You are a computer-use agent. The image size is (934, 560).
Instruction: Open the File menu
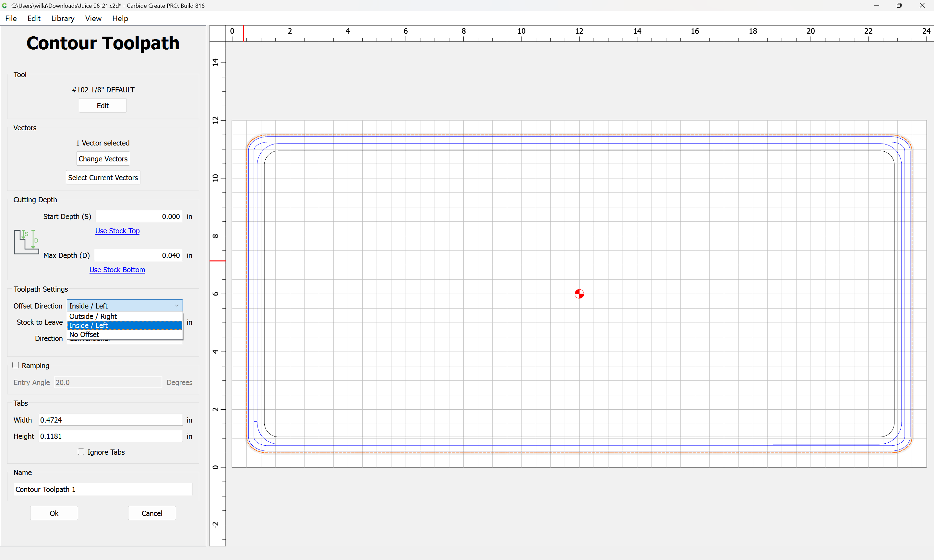pos(11,18)
